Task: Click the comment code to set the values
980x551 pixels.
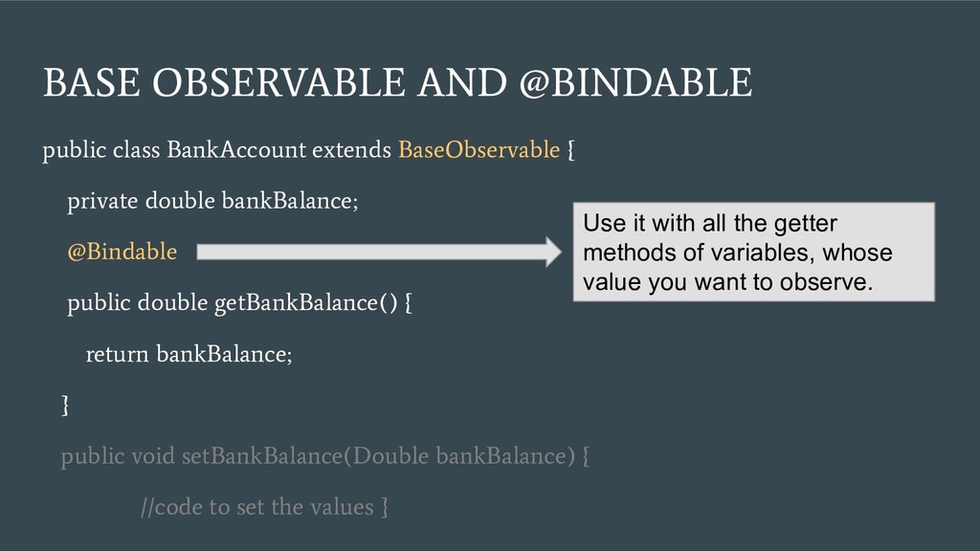Action: pos(264,507)
